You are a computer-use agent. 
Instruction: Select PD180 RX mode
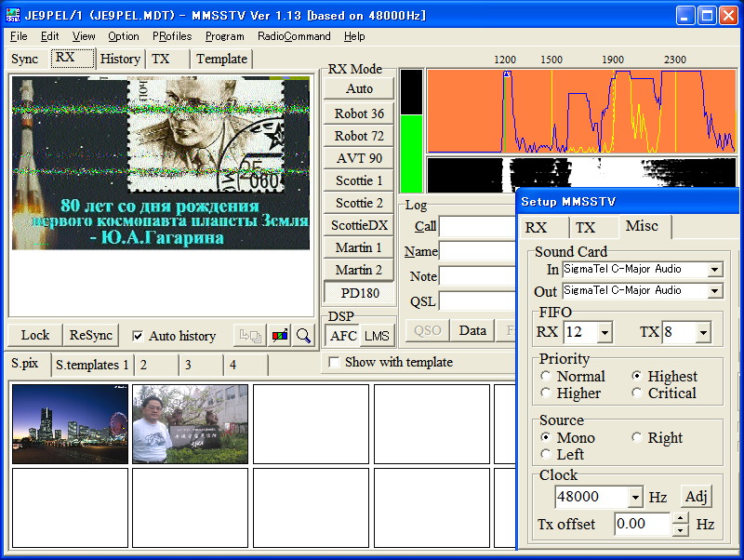point(359,293)
